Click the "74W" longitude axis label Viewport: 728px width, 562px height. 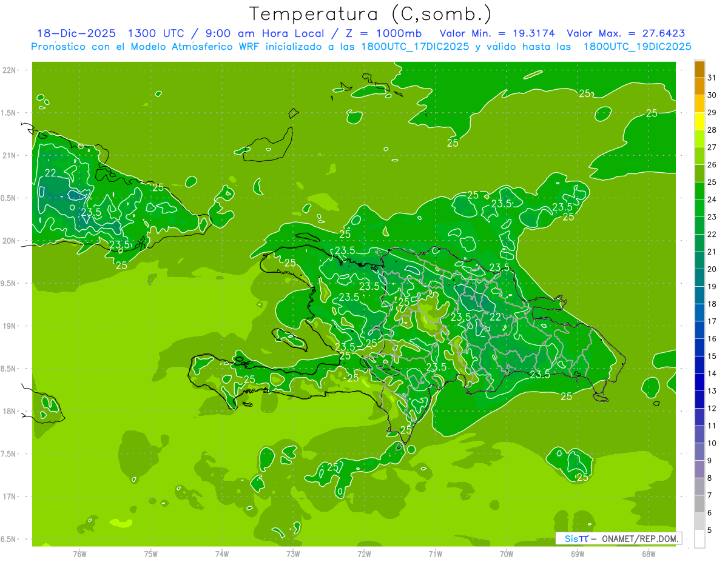tap(221, 554)
